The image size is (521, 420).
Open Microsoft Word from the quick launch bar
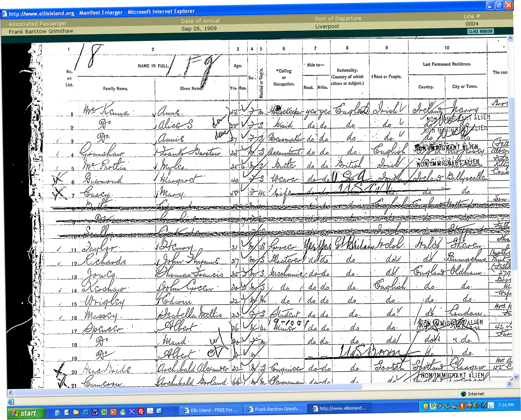click(x=95, y=412)
